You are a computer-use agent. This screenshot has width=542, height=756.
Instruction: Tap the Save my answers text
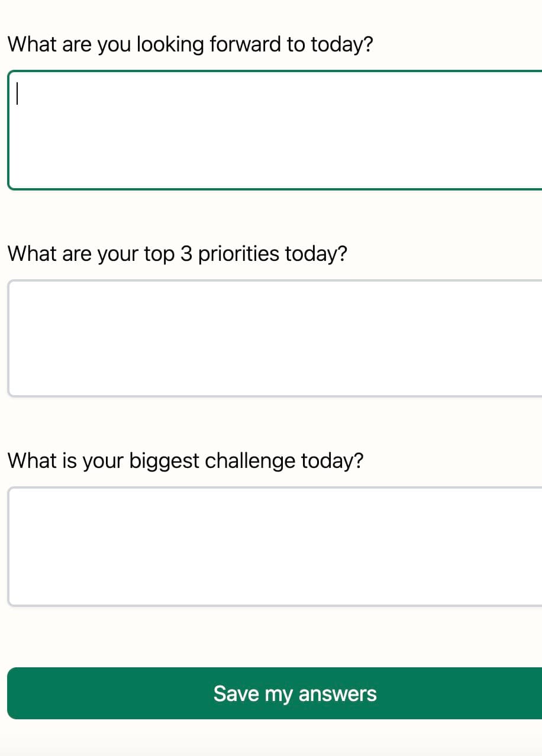tap(296, 693)
